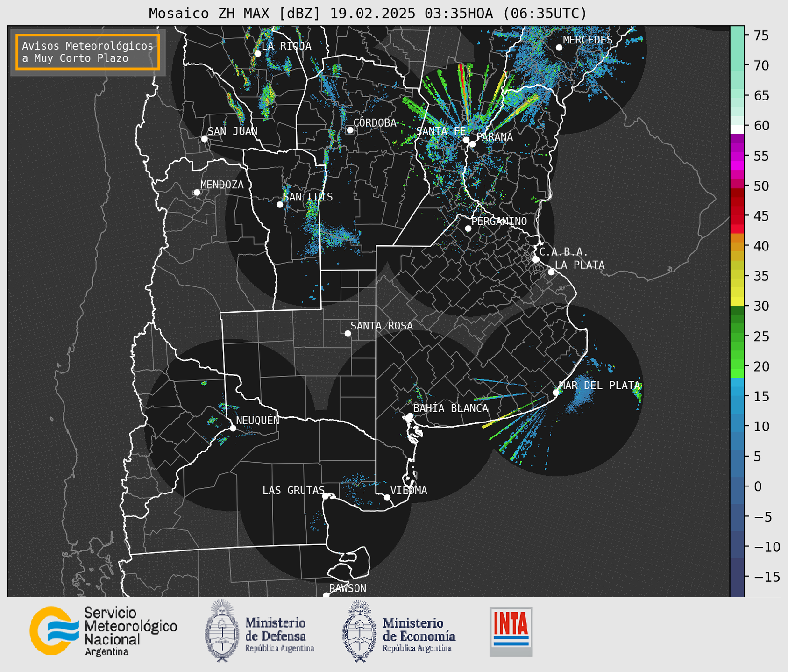The width and height of the screenshot is (788, 672).
Task: Click the green 25 dBZ colorbar segment
Action: 737,336
